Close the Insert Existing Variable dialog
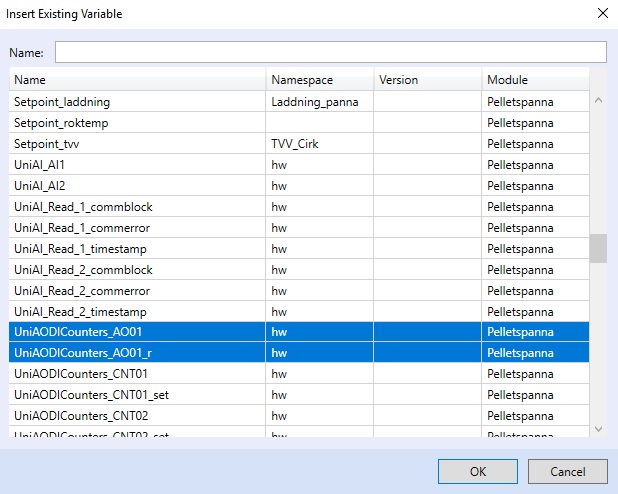The image size is (618, 494). pos(601,14)
